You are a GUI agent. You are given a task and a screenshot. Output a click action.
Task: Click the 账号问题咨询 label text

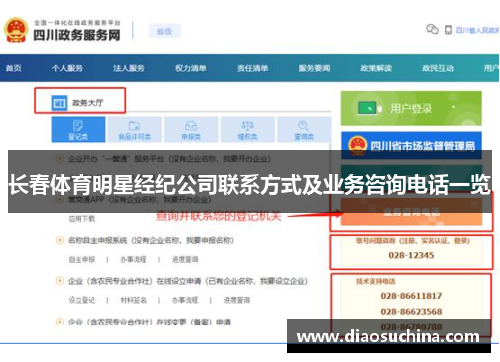click(413, 240)
